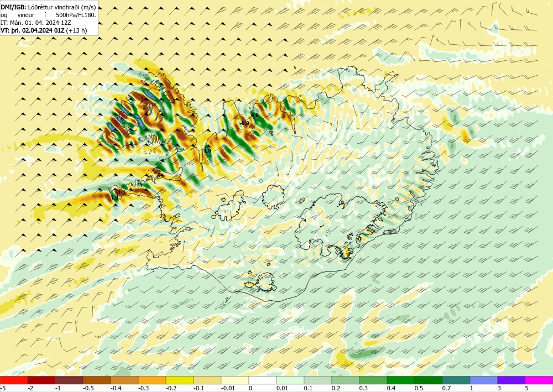Click the pale tan swatch between -0.1 and -0.01

(207, 380)
